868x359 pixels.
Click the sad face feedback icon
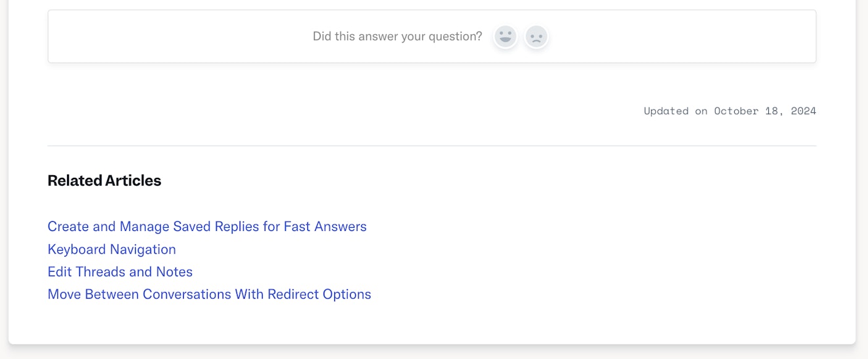[536, 37]
